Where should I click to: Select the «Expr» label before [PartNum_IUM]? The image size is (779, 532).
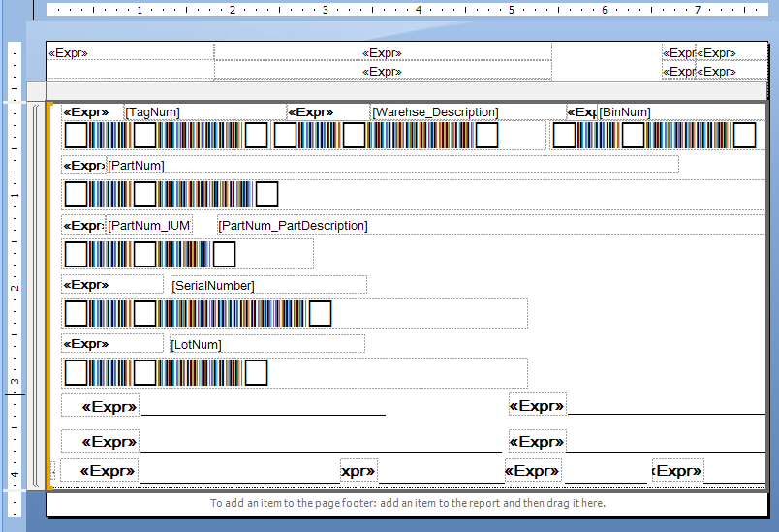83,226
